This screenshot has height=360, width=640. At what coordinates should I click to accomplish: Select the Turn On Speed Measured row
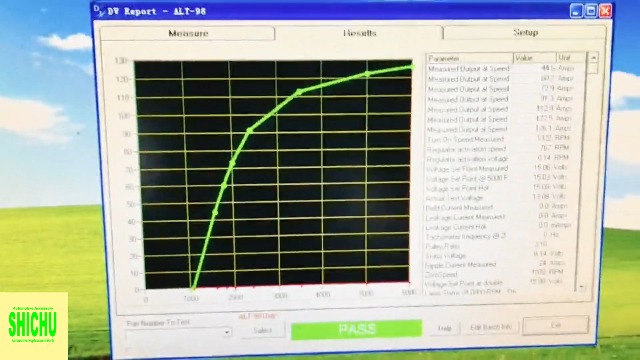tap(499, 139)
